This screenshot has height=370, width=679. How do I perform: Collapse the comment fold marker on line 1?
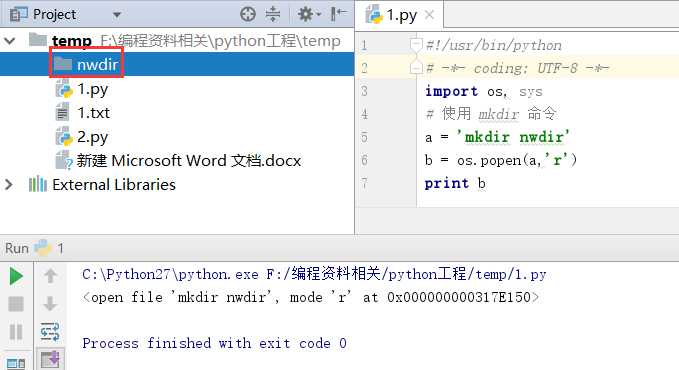(416, 44)
